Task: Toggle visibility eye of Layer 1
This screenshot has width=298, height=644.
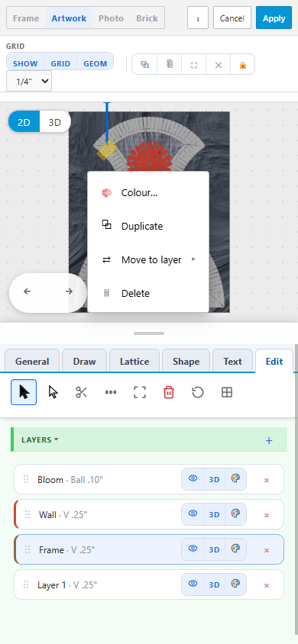Action: point(193,584)
